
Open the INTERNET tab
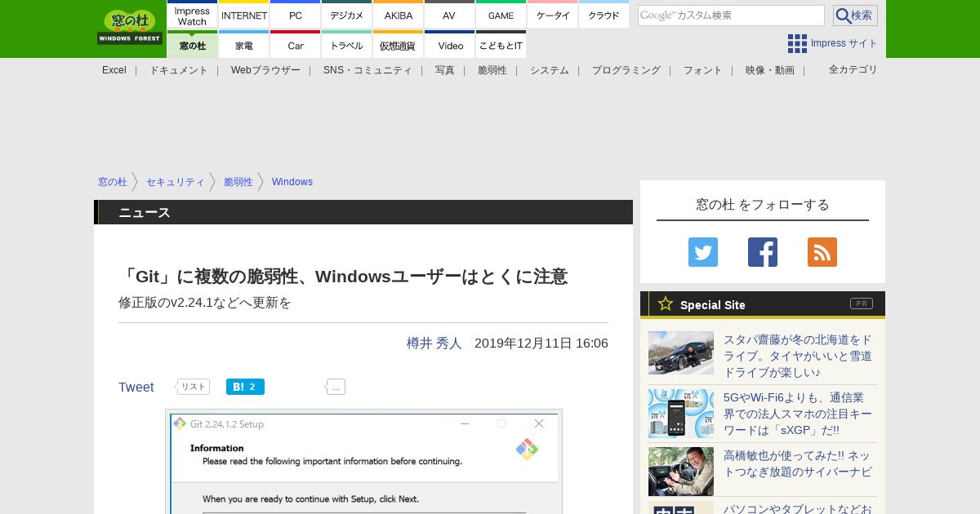tap(244, 16)
